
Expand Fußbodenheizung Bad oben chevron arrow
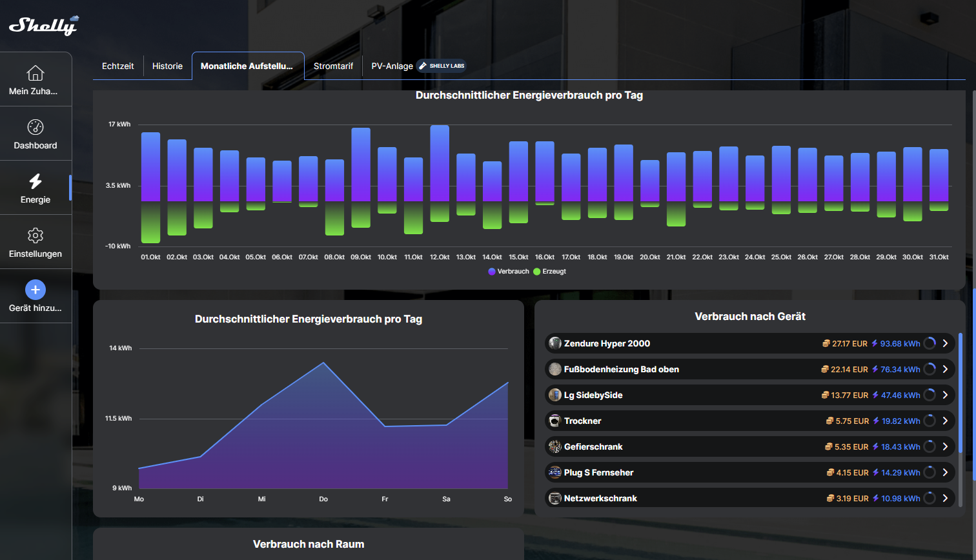point(945,369)
